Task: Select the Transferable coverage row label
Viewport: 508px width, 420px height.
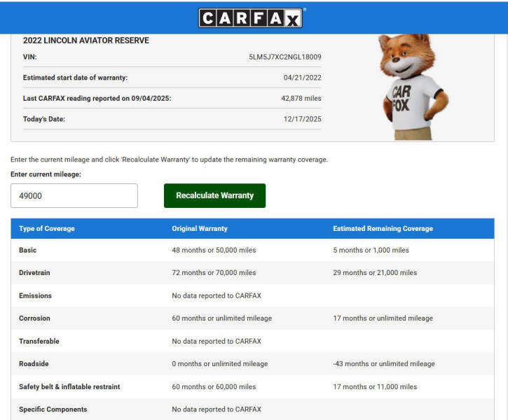Action: pyautogui.click(x=39, y=341)
